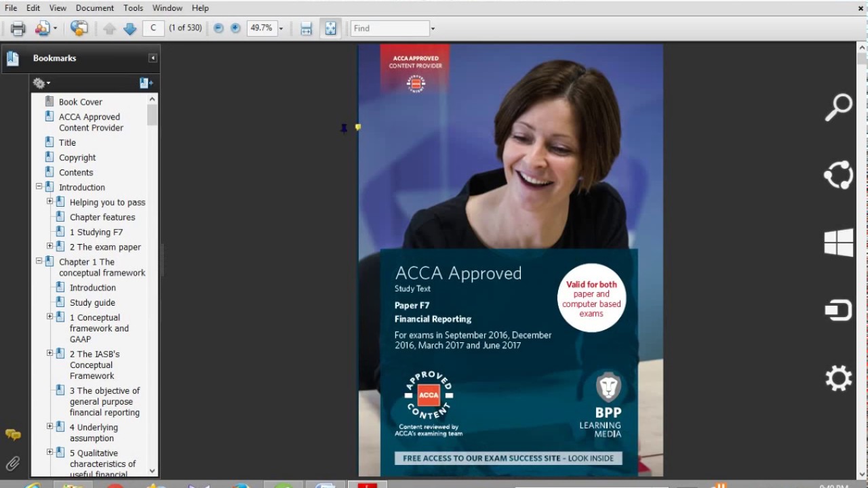
Task: Click the Print icon in toolbar
Action: (18, 28)
